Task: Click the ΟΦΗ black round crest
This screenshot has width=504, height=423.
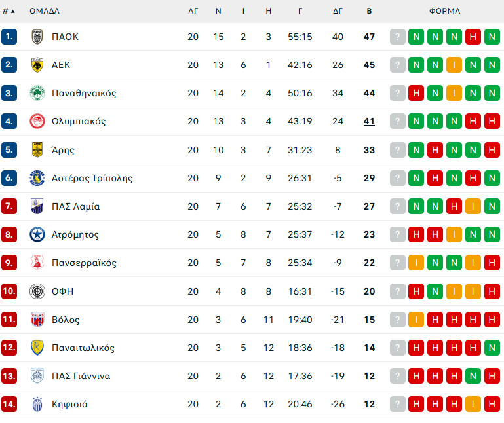Action: click(37, 291)
